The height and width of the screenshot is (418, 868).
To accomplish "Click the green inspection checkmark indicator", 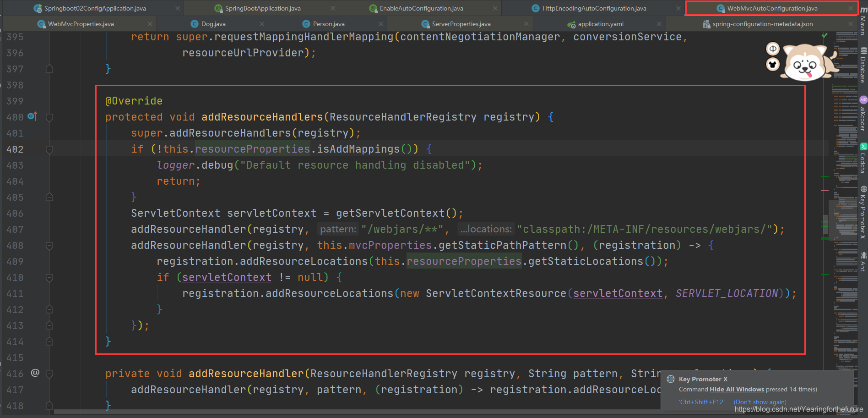I will coord(825,35).
